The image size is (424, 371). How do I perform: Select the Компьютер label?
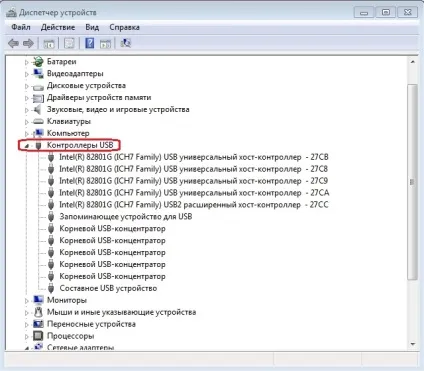[68, 133]
